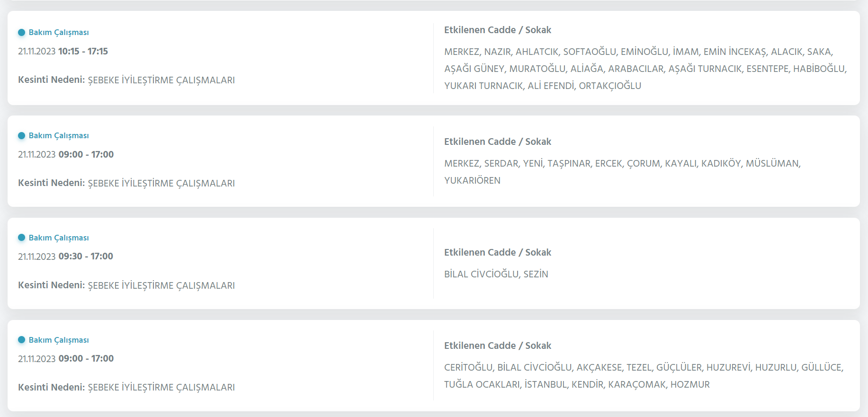Click the Etkilenen Cadde / Sokak heading above MERKEZ, SERDAR
Image resolution: width=868 pixels, height=417 pixels.
click(x=497, y=142)
